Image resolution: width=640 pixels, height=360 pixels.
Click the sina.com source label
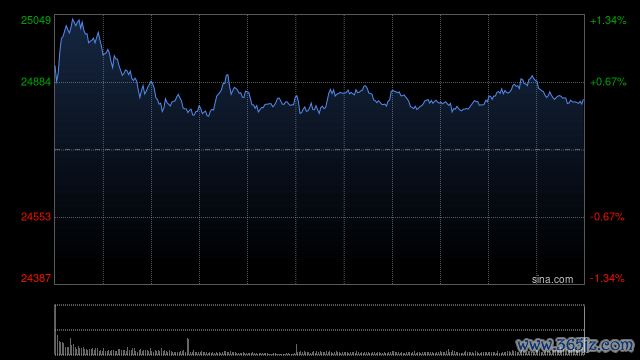[x=552, y=280]
